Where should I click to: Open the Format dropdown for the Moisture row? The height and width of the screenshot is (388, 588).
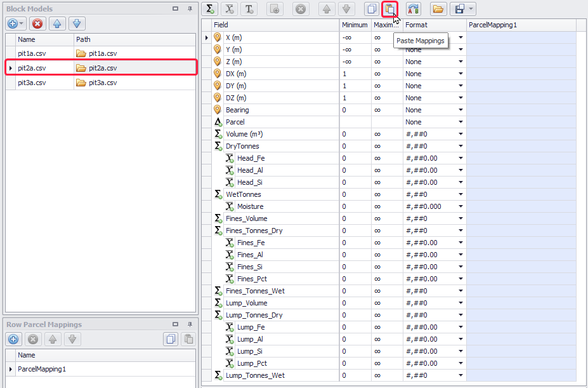(x=461, y=206)
